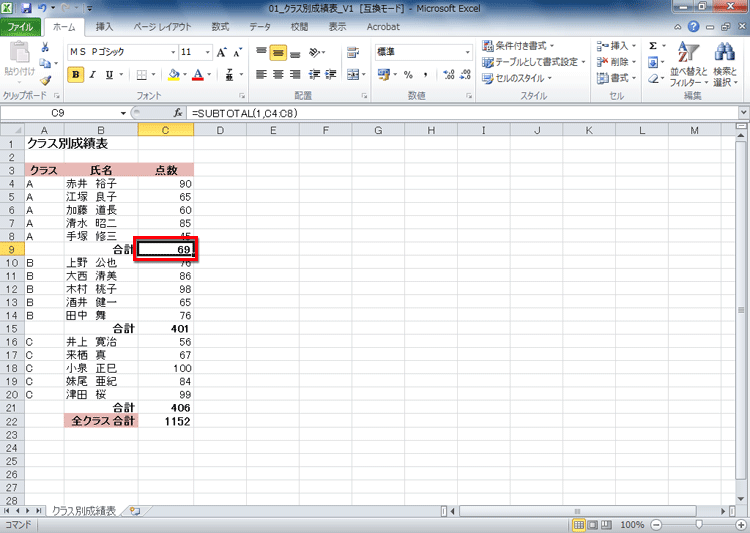Select the クラス別成績表 sheet tab
The image size is (750, 533).
click(x=84, y=511)
